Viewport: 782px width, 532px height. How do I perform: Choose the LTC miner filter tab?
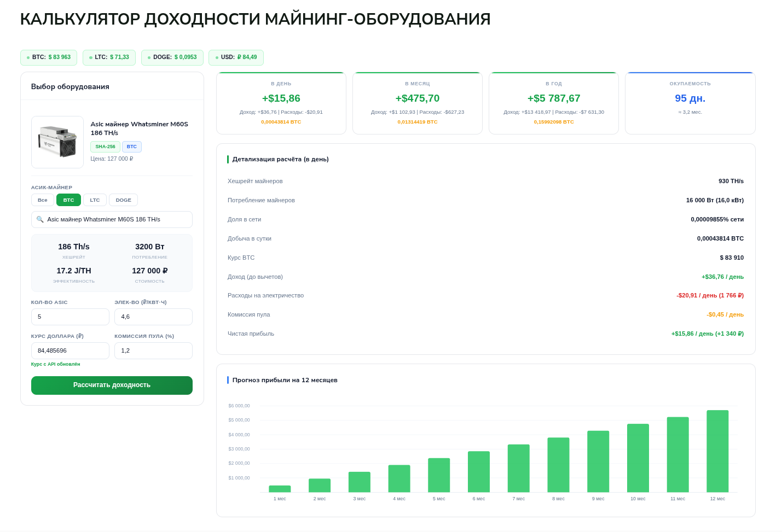95,200
